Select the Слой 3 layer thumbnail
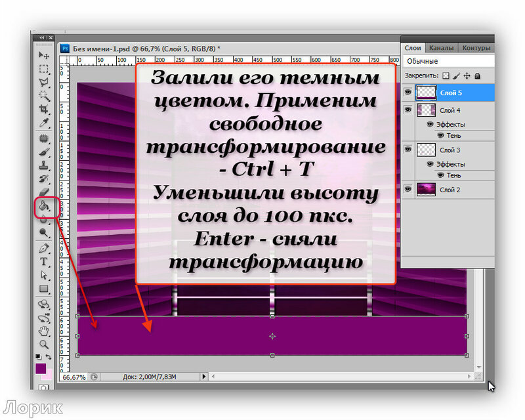 point(426,150)
